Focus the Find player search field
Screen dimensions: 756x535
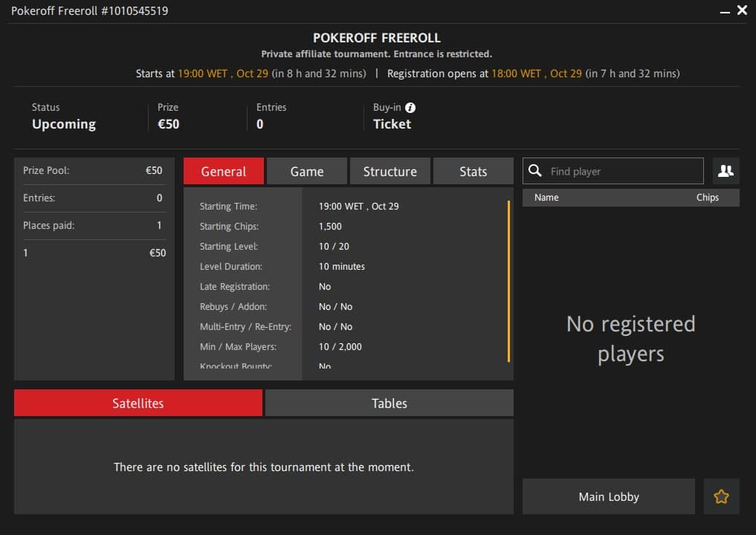click(623, 171)
